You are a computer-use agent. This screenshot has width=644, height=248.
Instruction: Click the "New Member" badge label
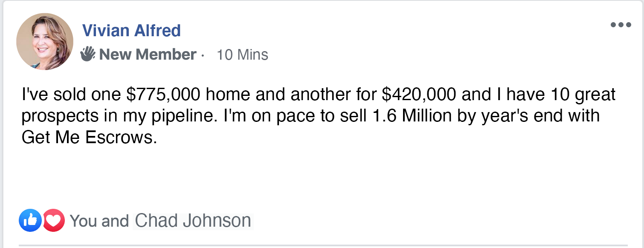coord(148,55)
